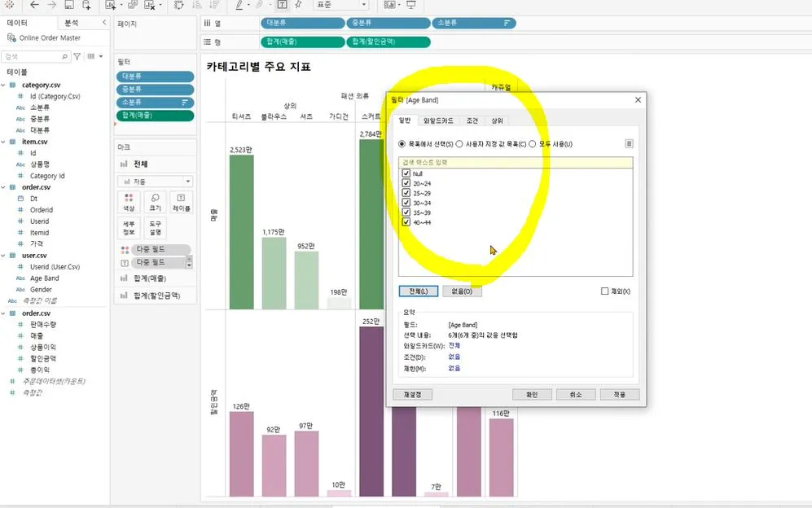This screenshot has width=812, height=508.
Task: Click the filter search text field
Action: pos(516,163)
